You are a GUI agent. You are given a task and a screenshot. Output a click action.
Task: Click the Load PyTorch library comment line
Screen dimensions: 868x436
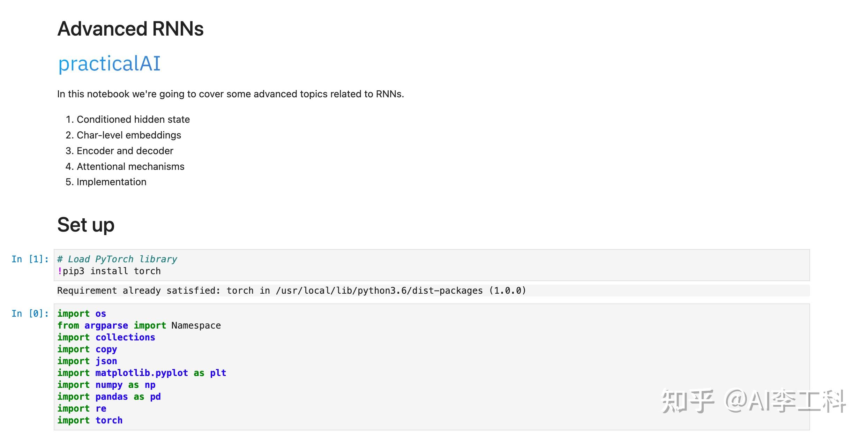[117, 259]
